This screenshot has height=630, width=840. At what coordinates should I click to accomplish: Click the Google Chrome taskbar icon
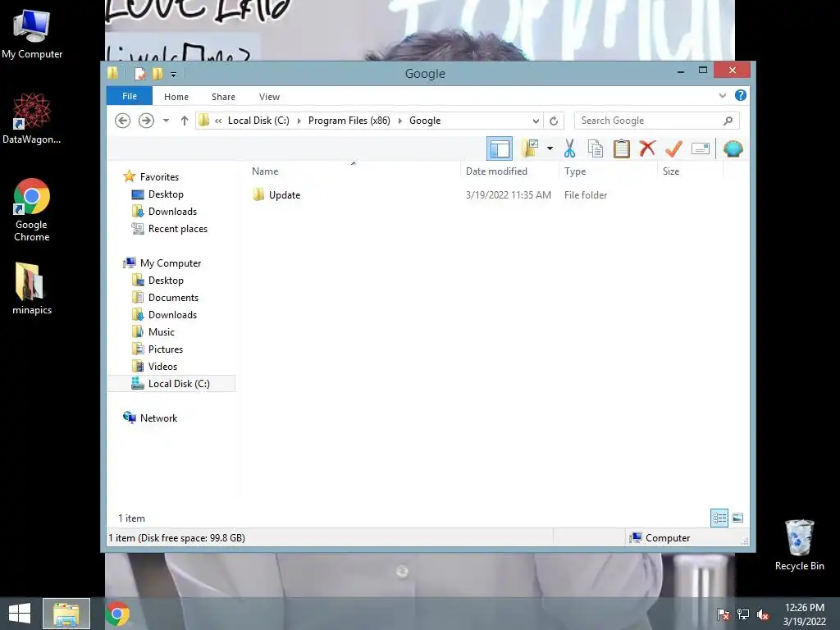coord(117,614)
